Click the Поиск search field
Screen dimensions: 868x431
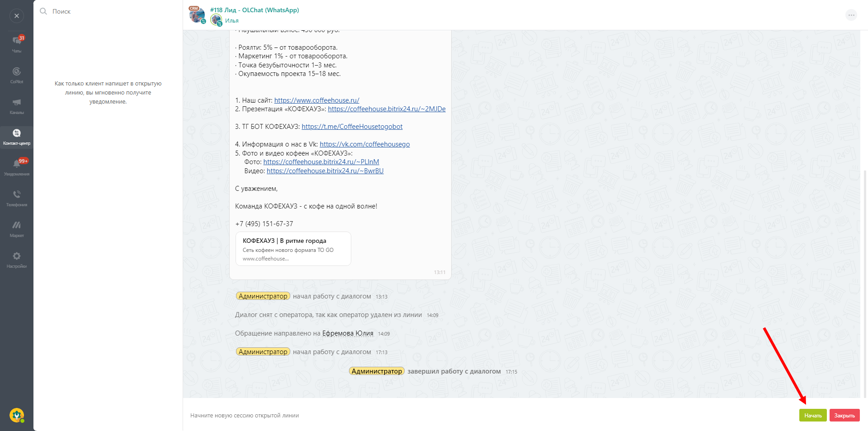coord(108,11)
